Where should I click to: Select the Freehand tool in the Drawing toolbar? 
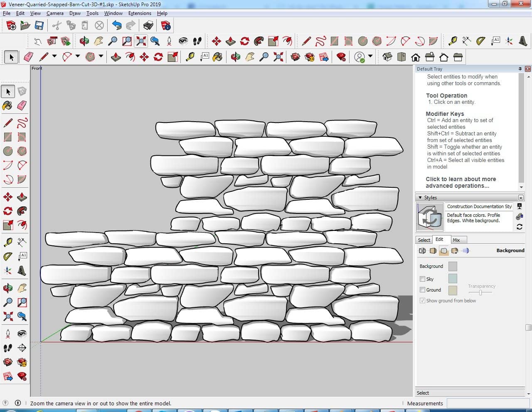pyautogui.click(x=320, y=41)
